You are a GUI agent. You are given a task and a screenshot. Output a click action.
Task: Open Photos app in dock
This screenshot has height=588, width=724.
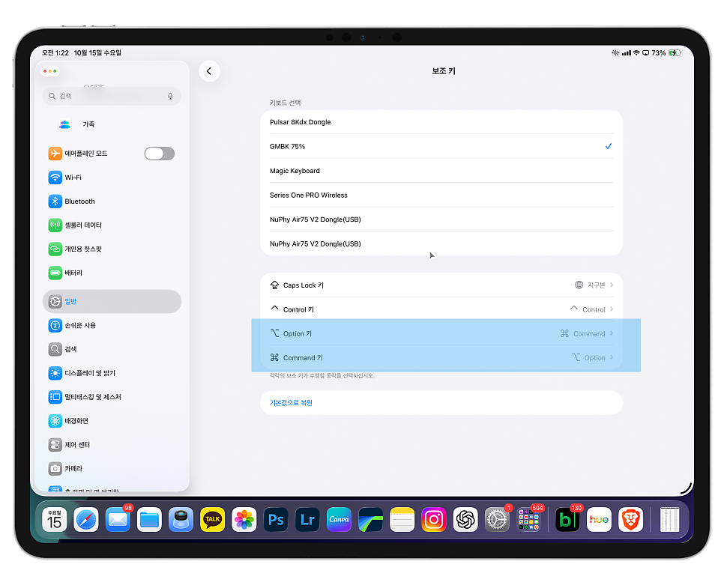click(x=244, y=520)
